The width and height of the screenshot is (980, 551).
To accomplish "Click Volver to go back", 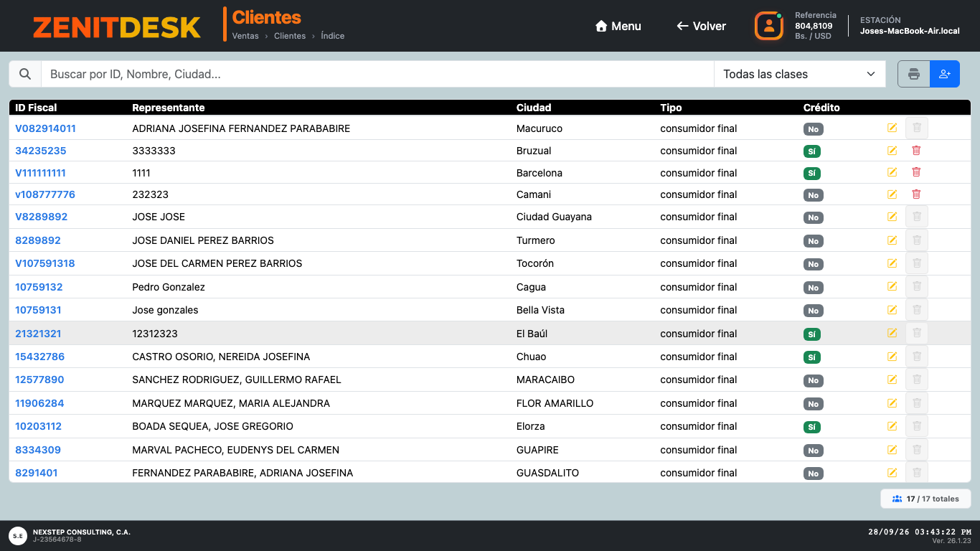I will (701, 26).
